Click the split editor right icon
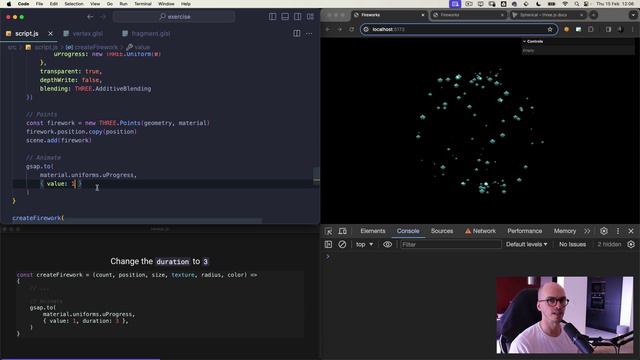The width and height of the screenshot is (640, 360). (x=297, y=33)
